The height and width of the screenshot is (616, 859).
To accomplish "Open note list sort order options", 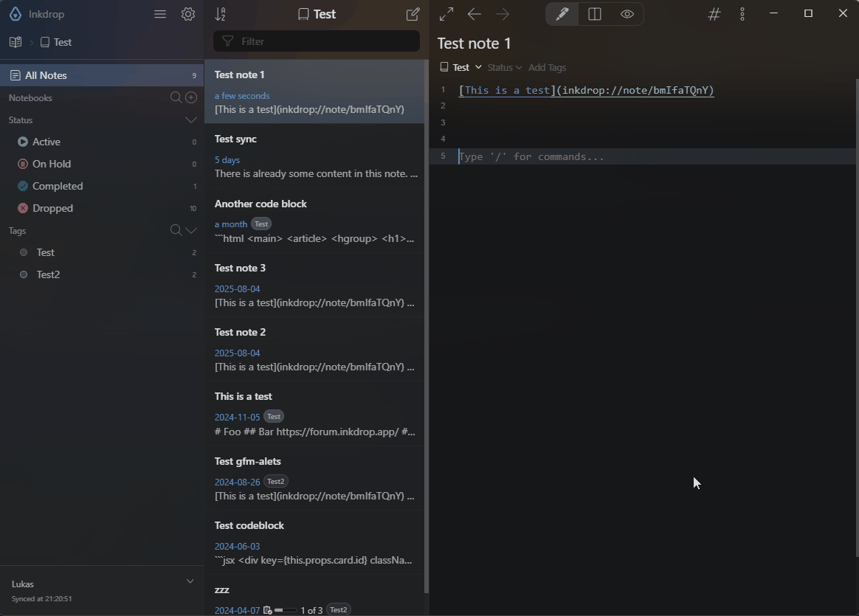I will [x=220, y=14].
